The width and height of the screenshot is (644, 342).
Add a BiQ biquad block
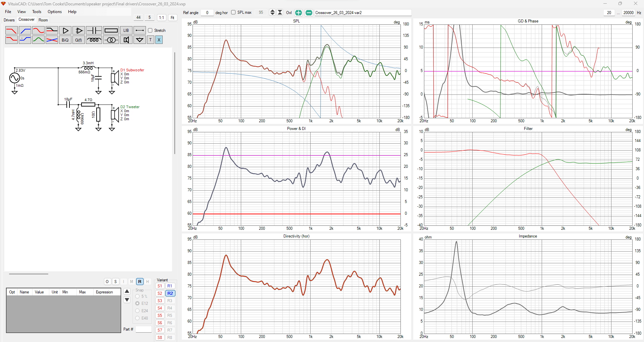pyautogui.click(x=65, y=40)
